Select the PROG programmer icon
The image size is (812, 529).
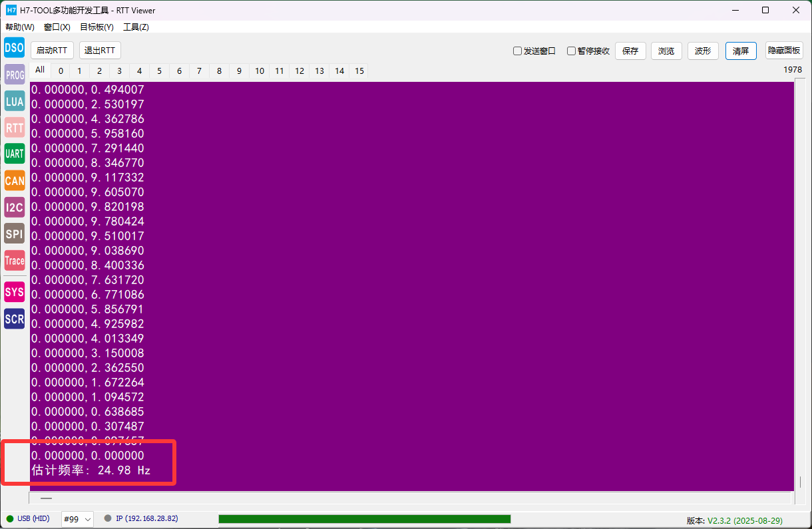coord(14,75)
